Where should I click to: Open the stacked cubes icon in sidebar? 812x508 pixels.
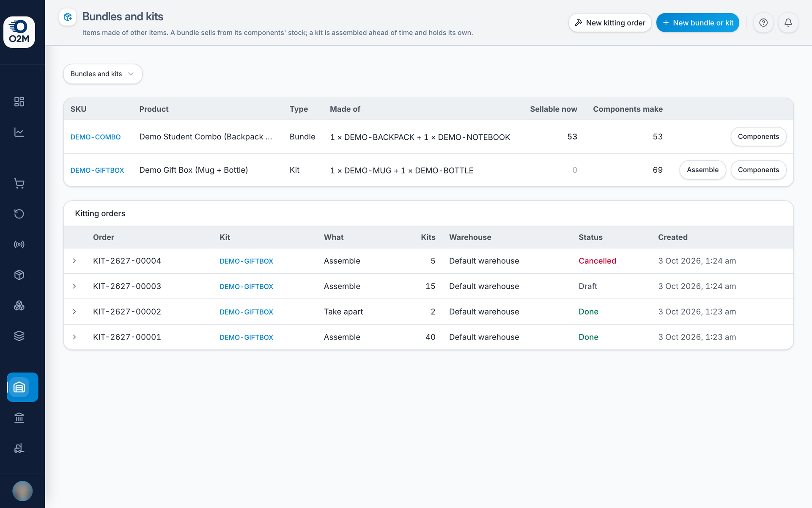pos(19,305)
